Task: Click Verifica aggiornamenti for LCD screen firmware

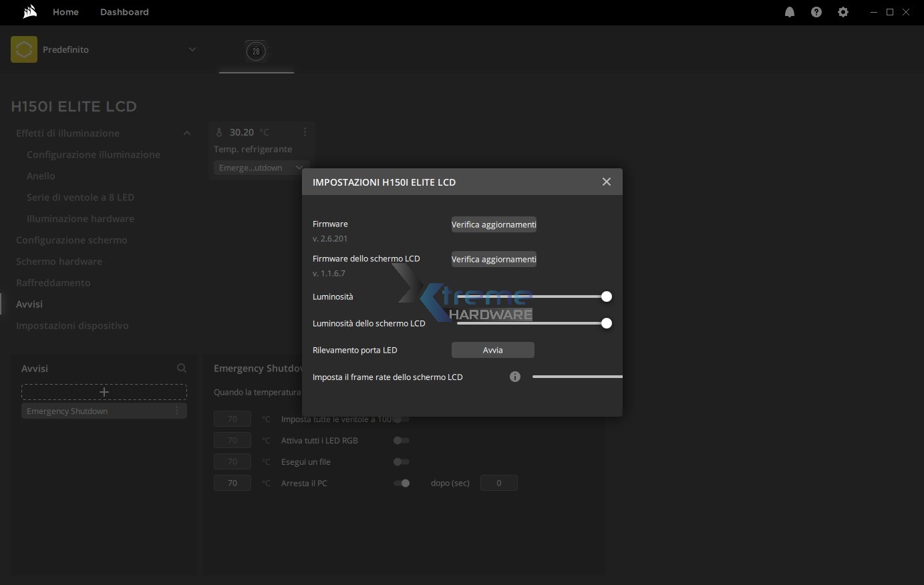Action: point(494,259)
